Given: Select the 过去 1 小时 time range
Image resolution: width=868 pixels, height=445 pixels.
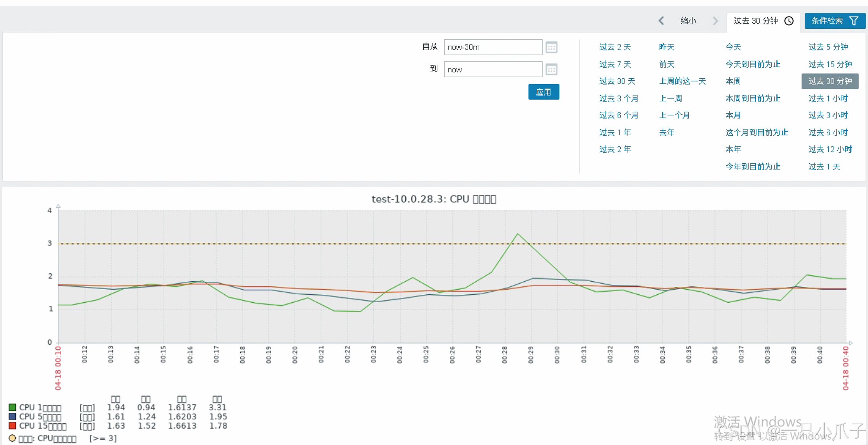Looking at the screenshot, I should point(828,98).
